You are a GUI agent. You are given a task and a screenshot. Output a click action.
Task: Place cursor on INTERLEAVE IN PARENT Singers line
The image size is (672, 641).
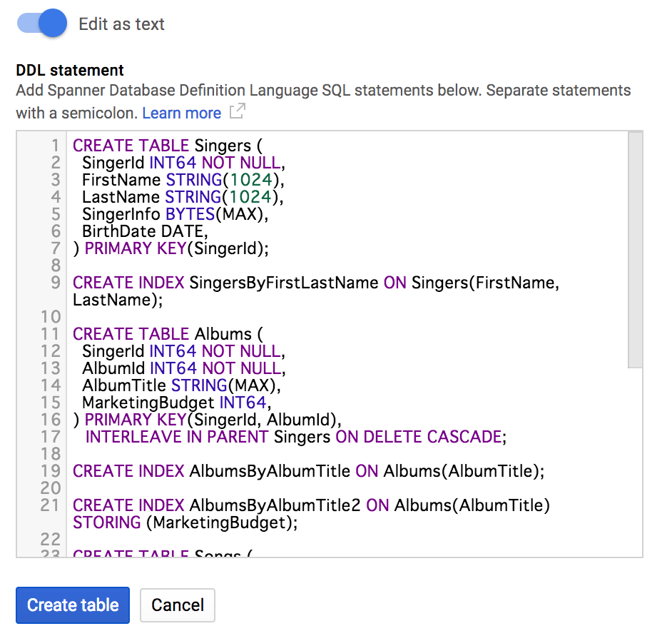tap(296, 437)
